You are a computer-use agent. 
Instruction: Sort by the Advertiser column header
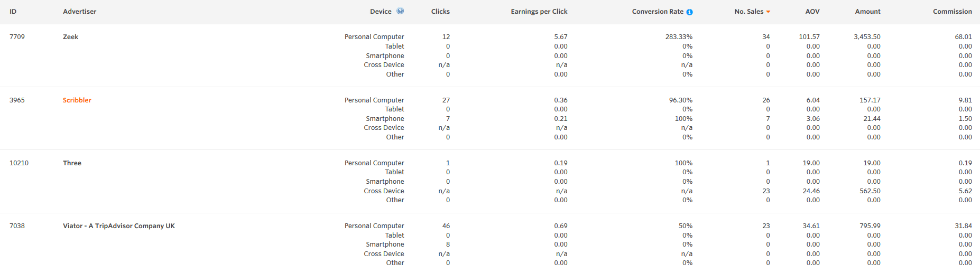point(79,12)
